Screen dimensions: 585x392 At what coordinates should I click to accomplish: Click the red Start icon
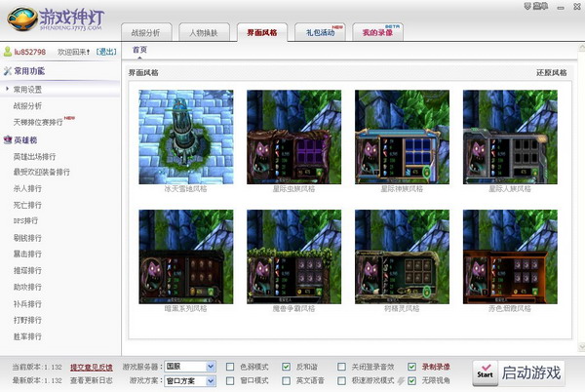point(484,372)
